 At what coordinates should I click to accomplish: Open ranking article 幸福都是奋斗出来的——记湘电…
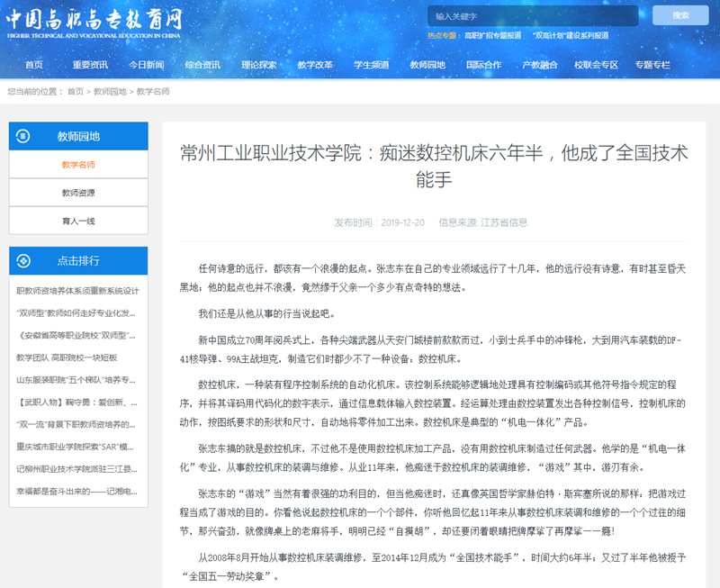(76, 492)
